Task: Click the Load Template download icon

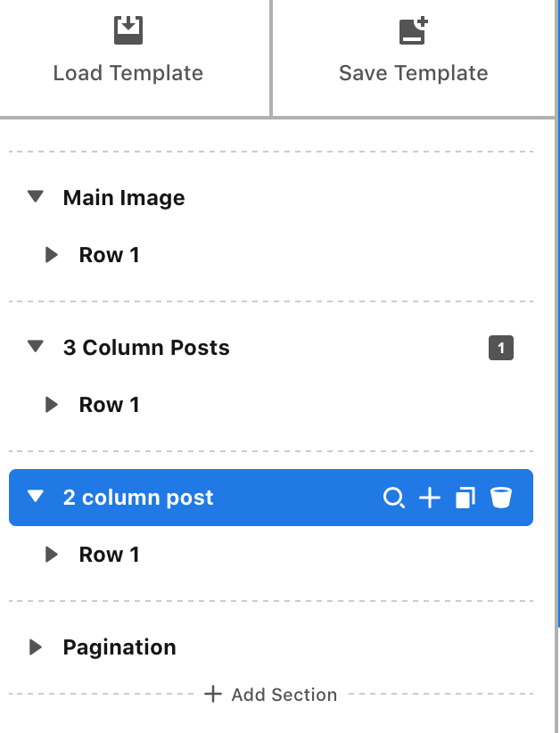Action: click(x=128, y=30)
